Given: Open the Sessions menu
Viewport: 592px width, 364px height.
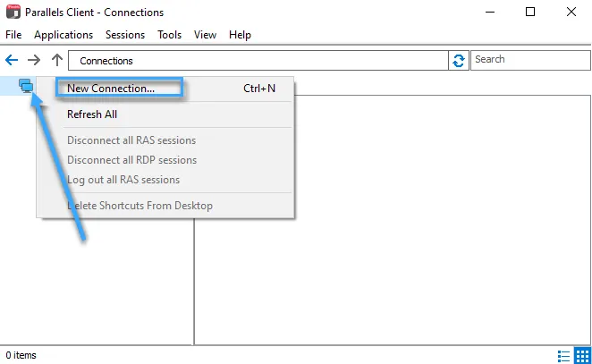Looking at the screenshot, I should pyautogui.click(x=125, y=35).
